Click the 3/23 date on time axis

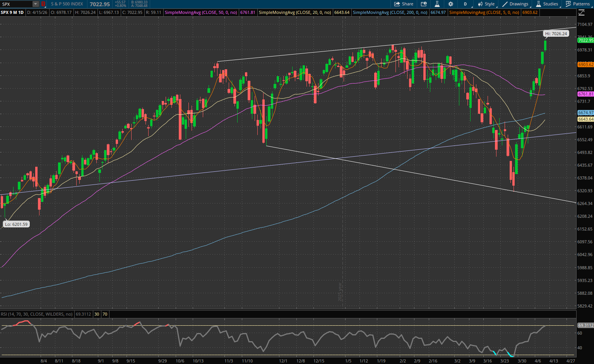pyautogui.click(x=504, y=361)
